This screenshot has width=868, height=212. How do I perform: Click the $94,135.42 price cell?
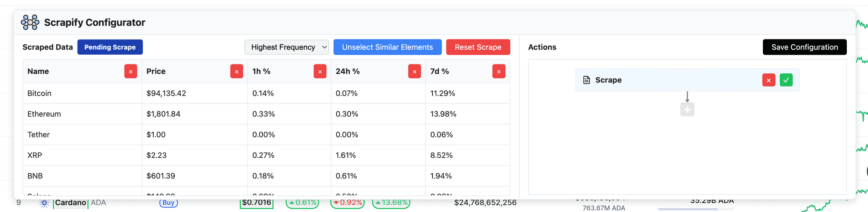195,93
